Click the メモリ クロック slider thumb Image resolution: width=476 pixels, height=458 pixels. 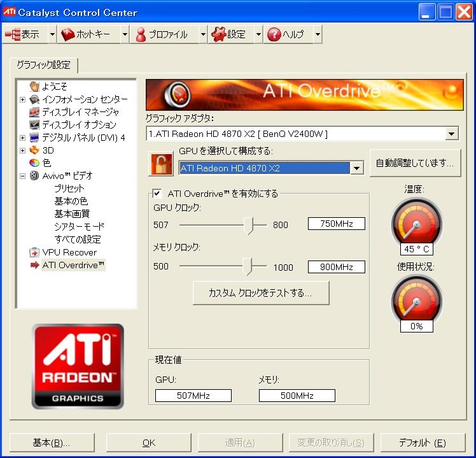248,266
